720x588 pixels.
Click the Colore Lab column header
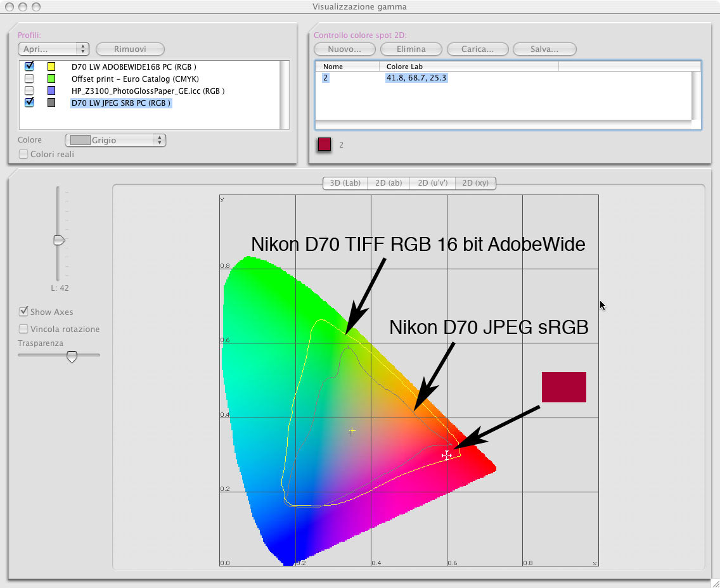pos(469,67)
